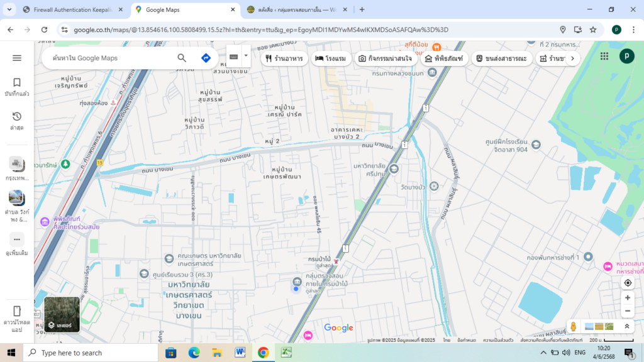Click the on-screen keyboard input tool icon
This screenshot has width=644, height=362.
(x=234, y=57)
